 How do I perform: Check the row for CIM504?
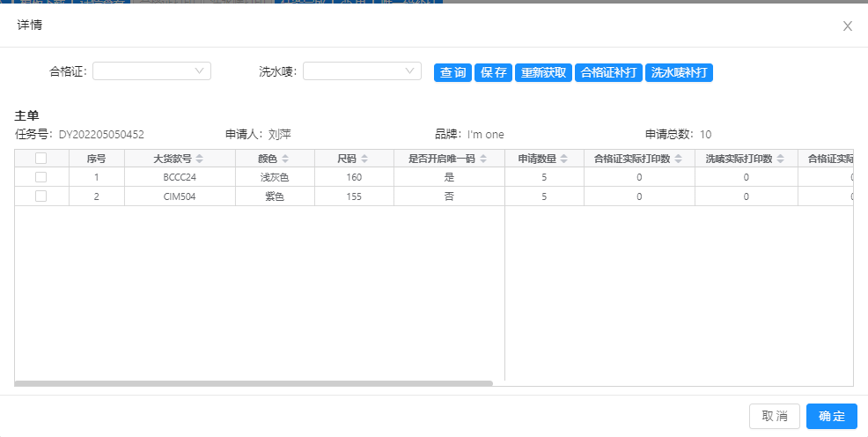pos(40,196)
